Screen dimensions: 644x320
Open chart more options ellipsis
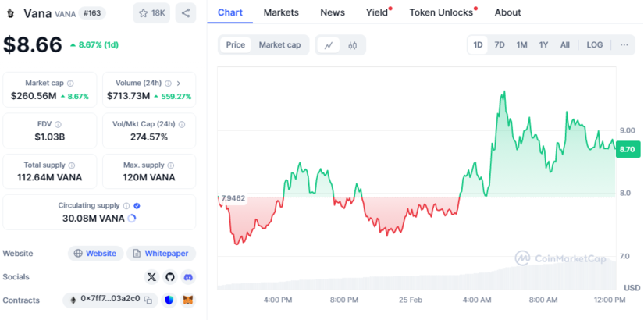point(624,45)
